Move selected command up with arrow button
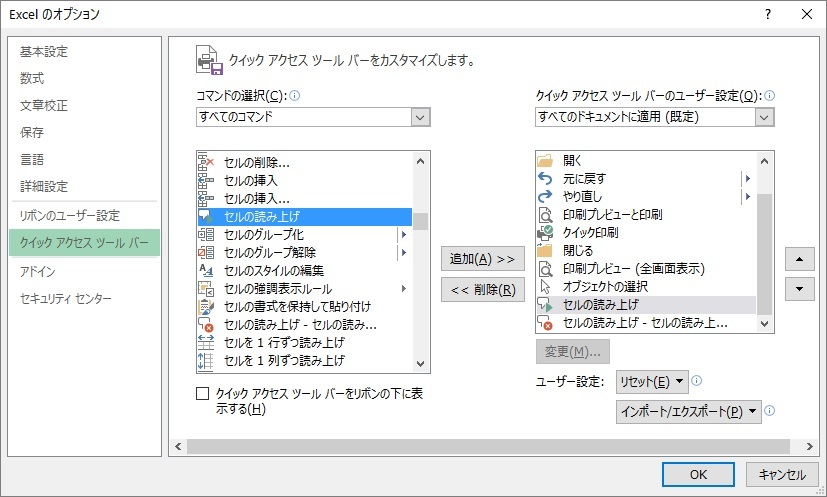Screen dimensions: 827x497 click(x=800, y=259)
